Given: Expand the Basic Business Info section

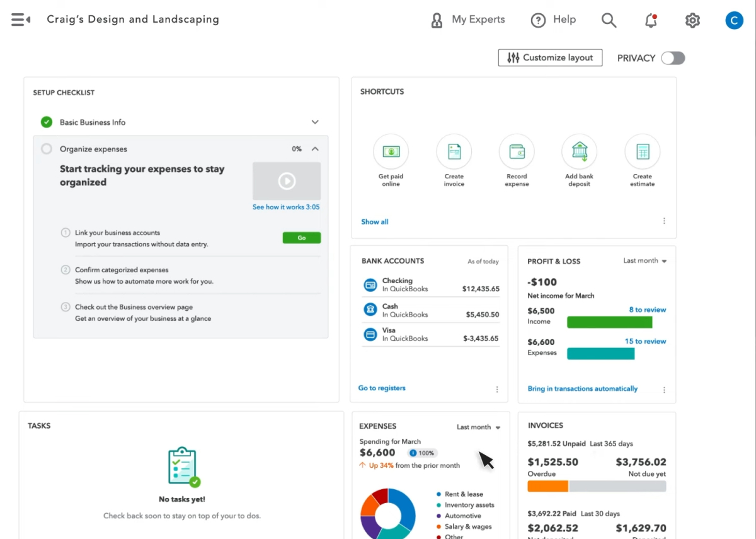Looking at the screenshot, I should coord(315,122).
